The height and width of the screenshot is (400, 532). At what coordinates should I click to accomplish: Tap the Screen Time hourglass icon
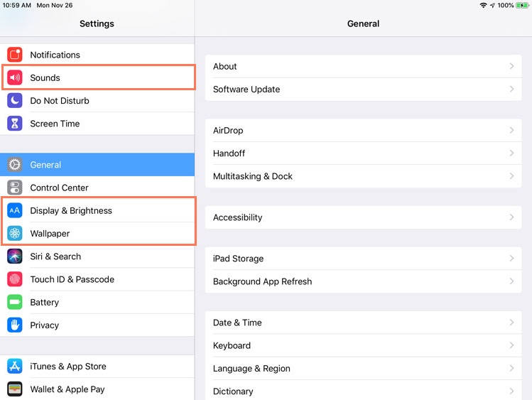pos(15,124)
